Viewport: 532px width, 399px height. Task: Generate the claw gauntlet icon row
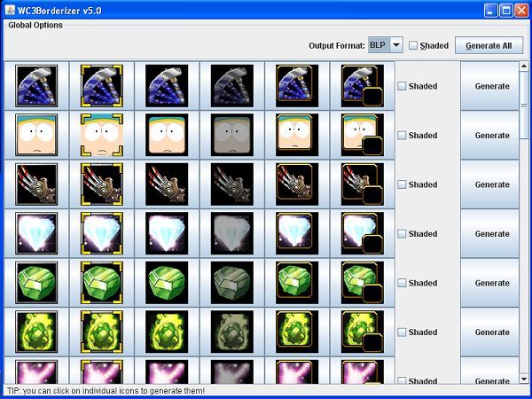[489, 184]
